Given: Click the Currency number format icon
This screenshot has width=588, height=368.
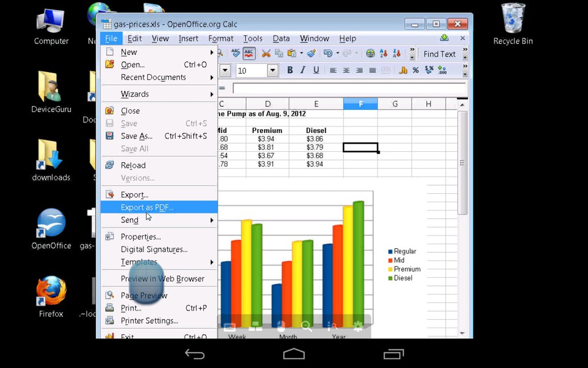Looking at the screenshot, I should [403, 70].
